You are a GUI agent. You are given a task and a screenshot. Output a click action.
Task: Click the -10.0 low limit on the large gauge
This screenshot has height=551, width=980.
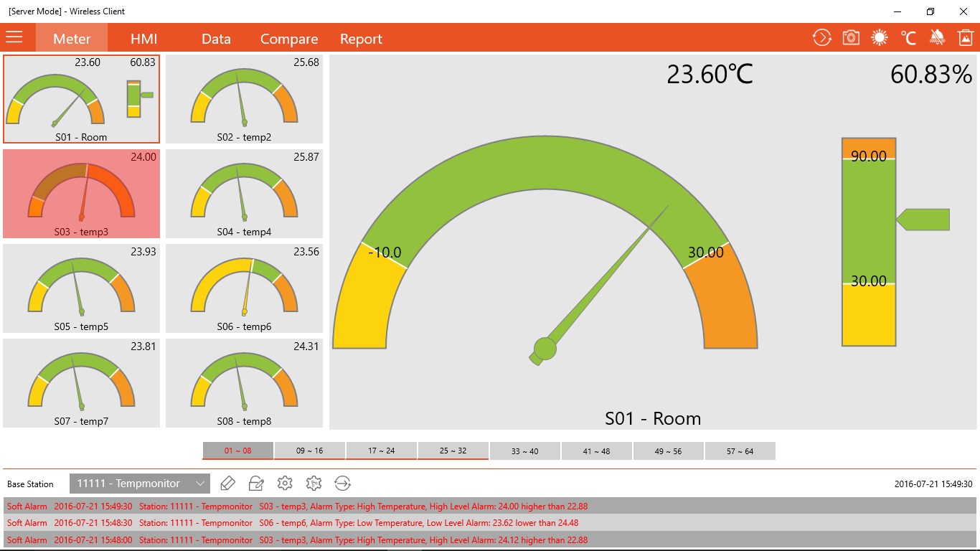[x=385, y=253]
